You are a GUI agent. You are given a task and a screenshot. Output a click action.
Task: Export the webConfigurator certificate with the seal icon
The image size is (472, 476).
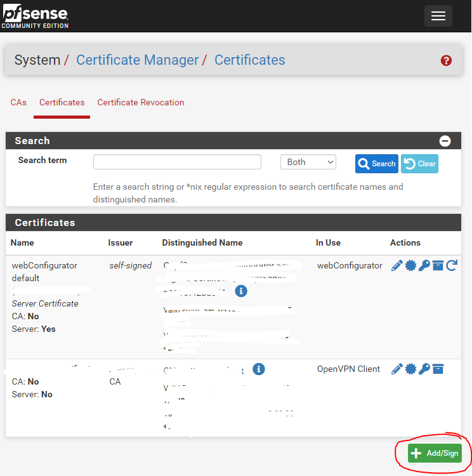[410, 265]
